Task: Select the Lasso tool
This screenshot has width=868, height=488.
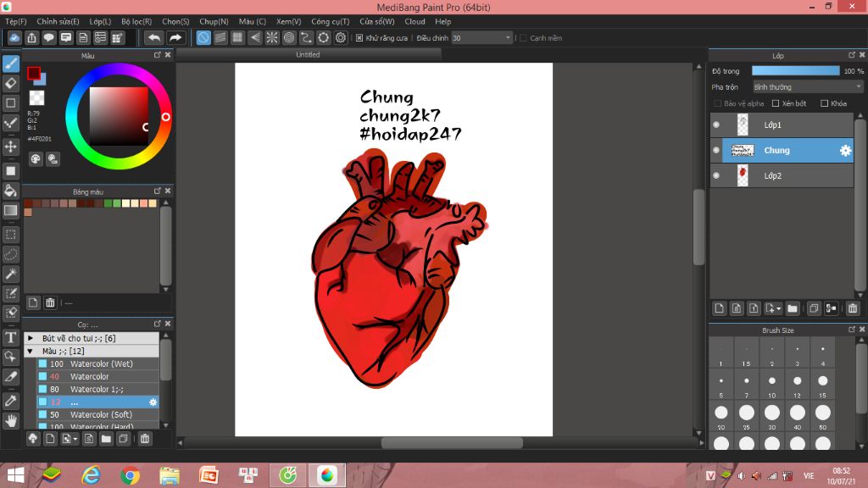Action: tap(10, 254)
